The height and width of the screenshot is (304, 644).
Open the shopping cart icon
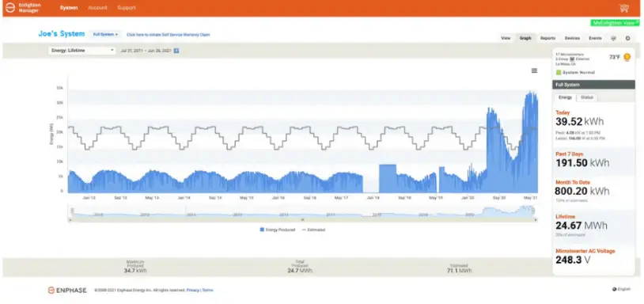point(623,8)
